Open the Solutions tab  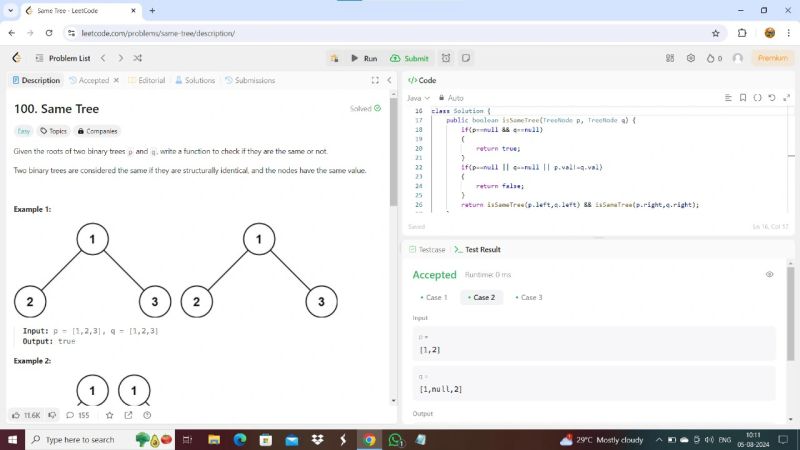point(195,81)
